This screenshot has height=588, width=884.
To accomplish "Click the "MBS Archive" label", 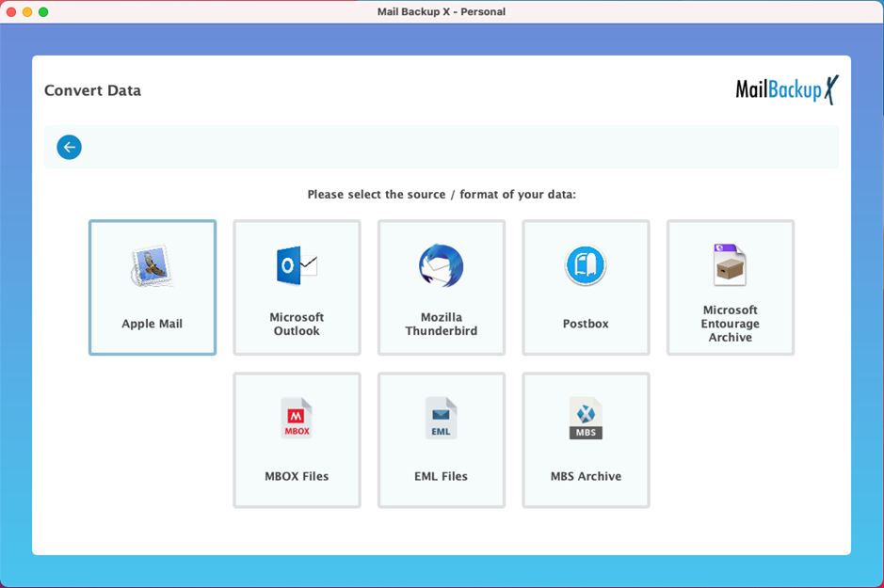I will click(586, 476).
